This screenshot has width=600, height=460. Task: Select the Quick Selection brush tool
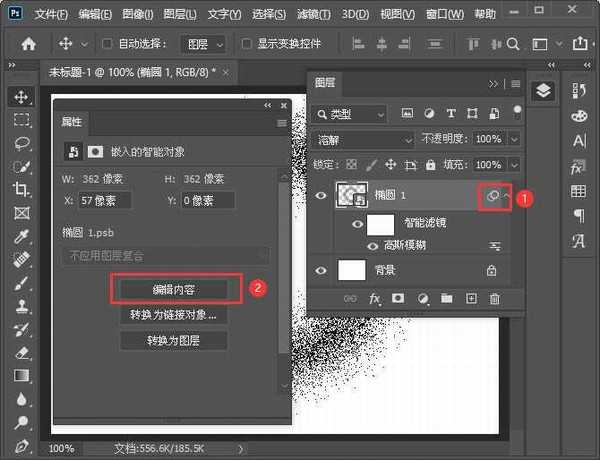[22, 167]
